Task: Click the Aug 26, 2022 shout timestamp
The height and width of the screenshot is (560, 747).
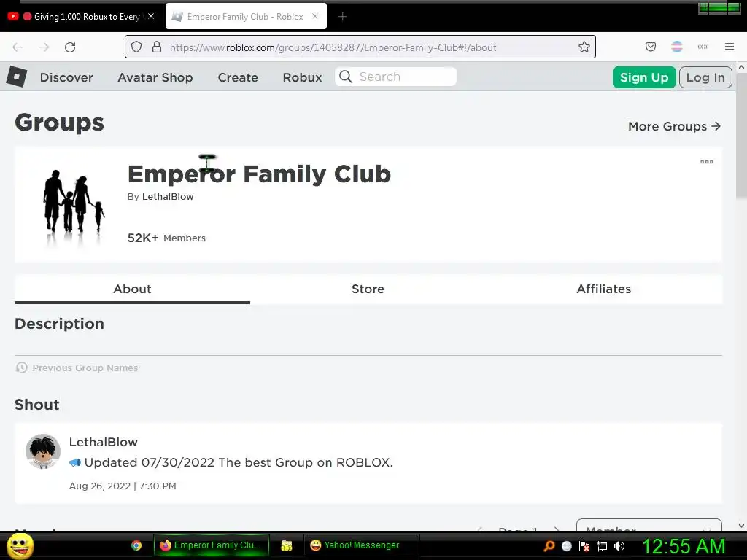Action: tap(123, 486)
